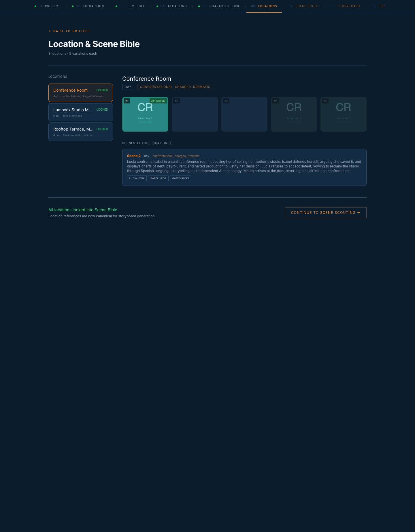Click the Lucia Vega character tag

coord(137,178)
